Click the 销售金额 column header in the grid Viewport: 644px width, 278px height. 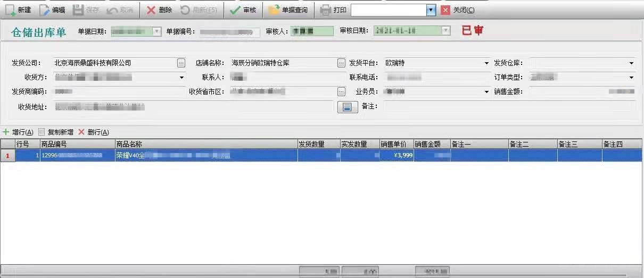[x=432, y=144]
